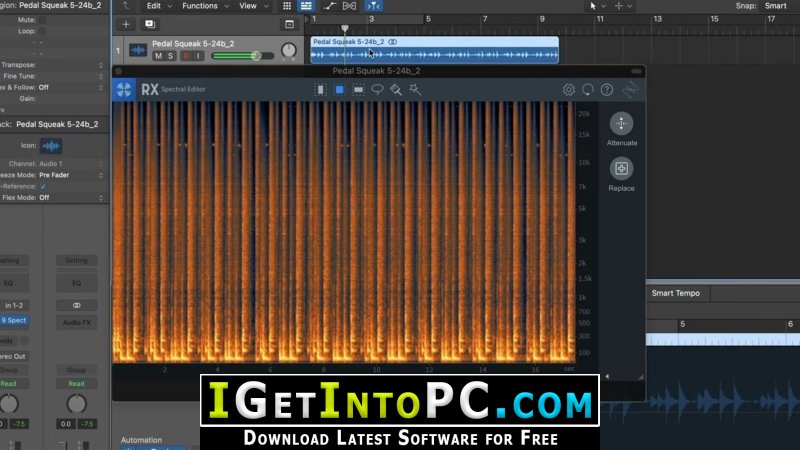800x450 pixels.
Task: Open the Channel Audio 1 dropdown
Action: (x=101, y=164)
